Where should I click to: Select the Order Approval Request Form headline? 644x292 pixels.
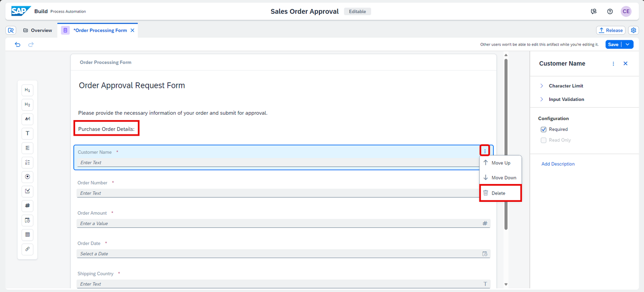point(132,85)
